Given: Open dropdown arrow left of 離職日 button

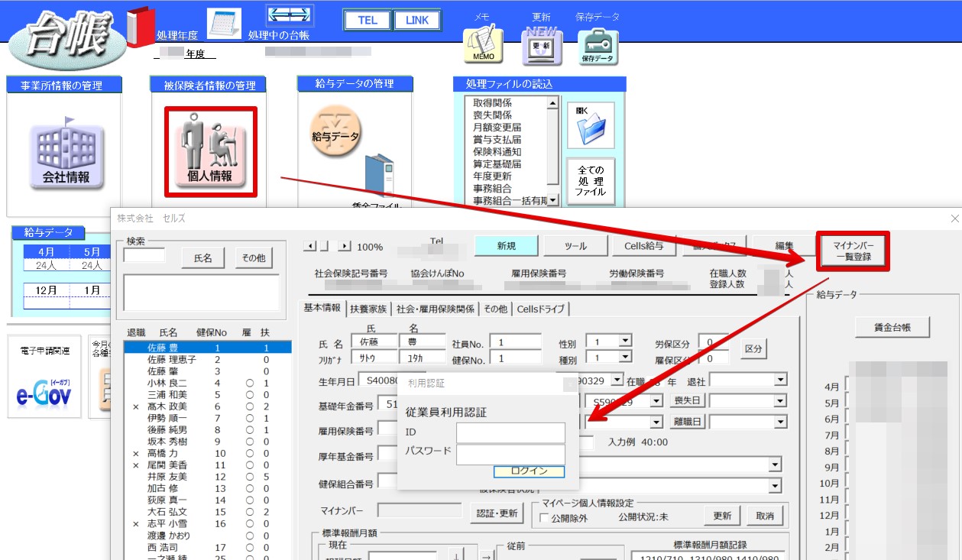Looking at the screenshot, I should pyautogui.click(x=656, y=421).
